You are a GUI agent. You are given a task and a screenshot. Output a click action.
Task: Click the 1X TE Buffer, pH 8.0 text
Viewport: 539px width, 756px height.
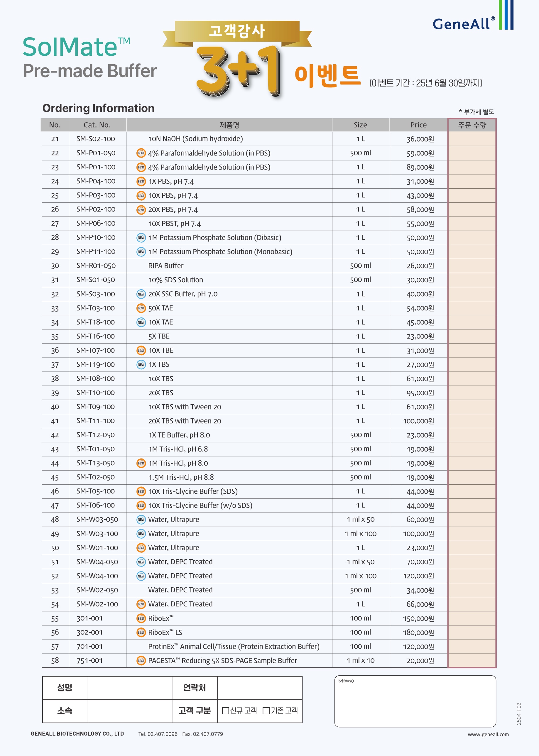click(179, 435)
